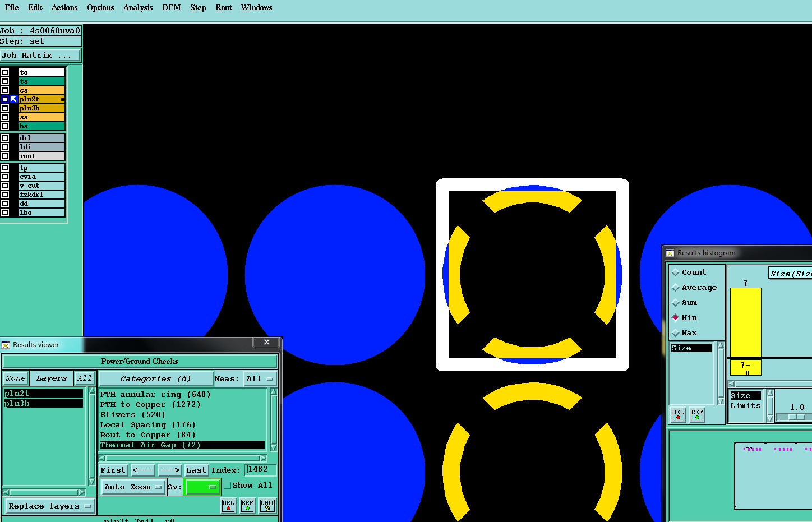Select pln2t in Results viewer layers
The width and height of the screenshot is (812, 522).
point(43,394)
